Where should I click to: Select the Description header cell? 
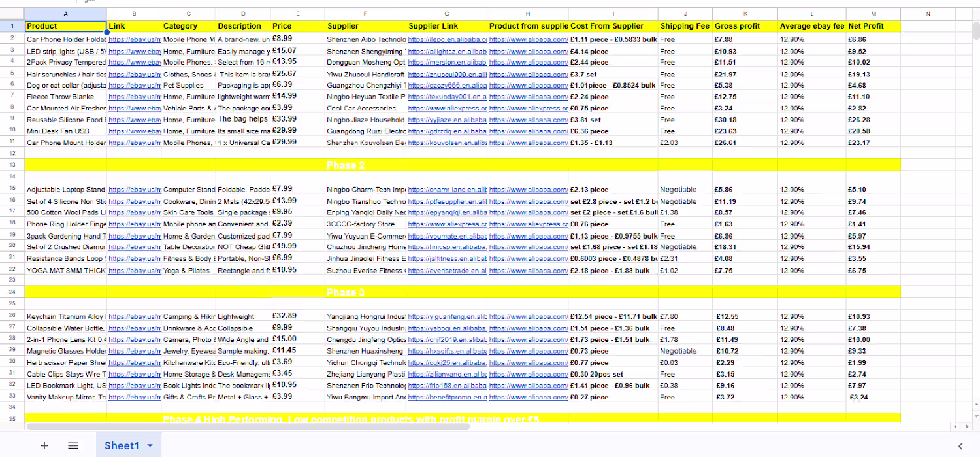pyautogui.click(x=244, y=26)
